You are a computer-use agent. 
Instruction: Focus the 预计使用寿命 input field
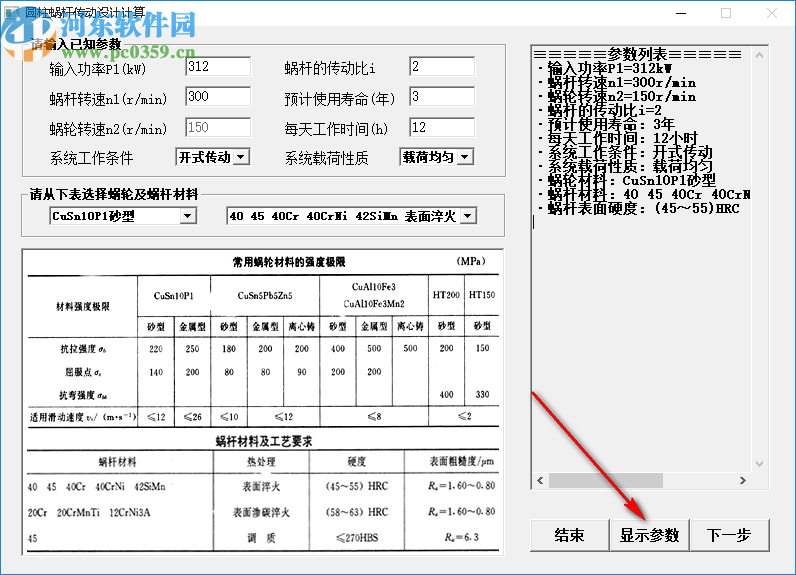click(x=442, y=96)
